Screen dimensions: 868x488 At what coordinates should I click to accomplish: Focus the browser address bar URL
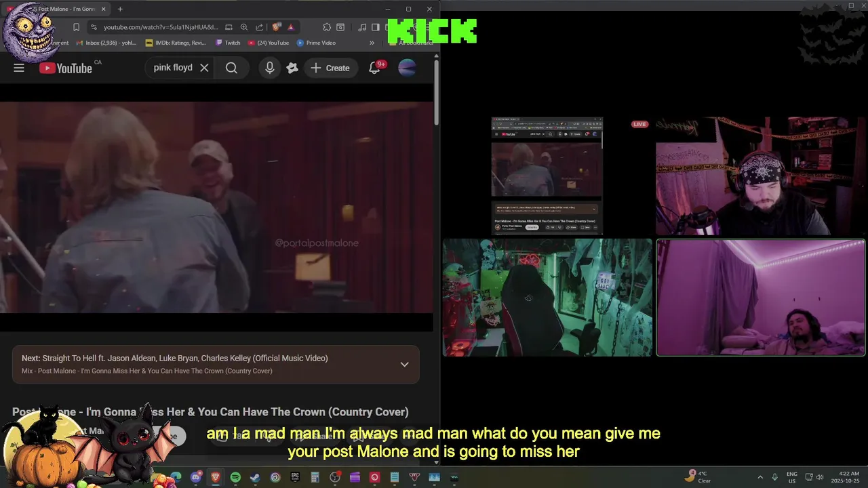pyautogui.click(x=161, y=27)
